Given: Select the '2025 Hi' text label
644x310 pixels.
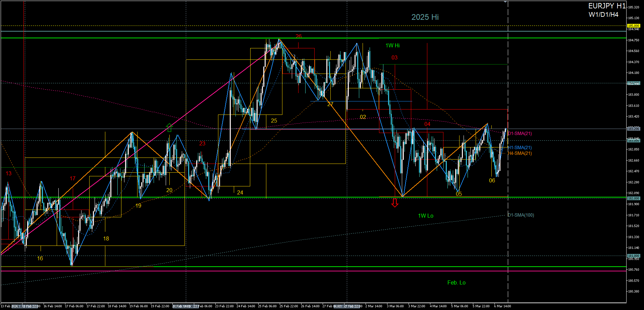Looking at the screenshot, I should (425, 17).
